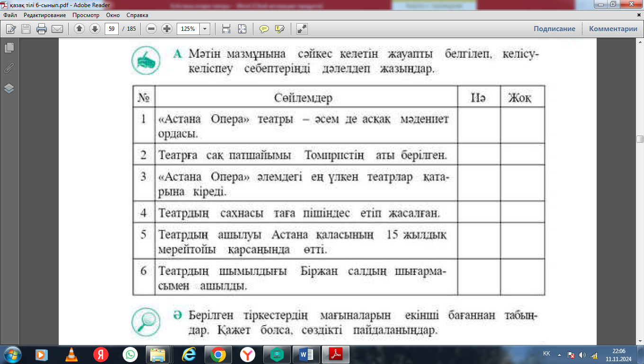Viewport: 644px width, 364px height.
Task: Open the volume speaker tray icon
Action: tap(582, 355)
